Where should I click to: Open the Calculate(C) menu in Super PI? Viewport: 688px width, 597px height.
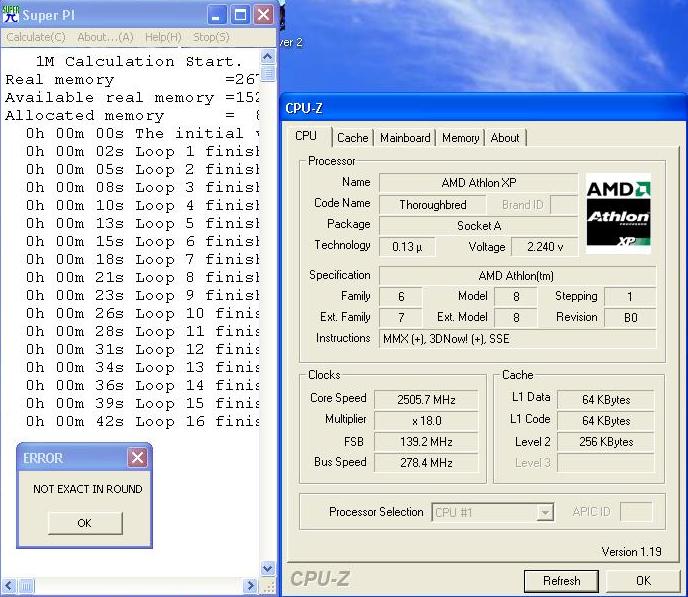tap(36, 37)
